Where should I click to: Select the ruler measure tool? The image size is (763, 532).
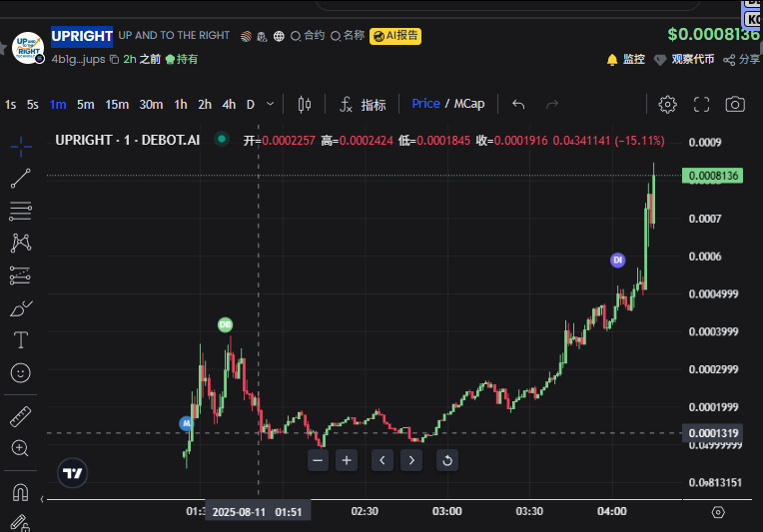coord(20,417)
